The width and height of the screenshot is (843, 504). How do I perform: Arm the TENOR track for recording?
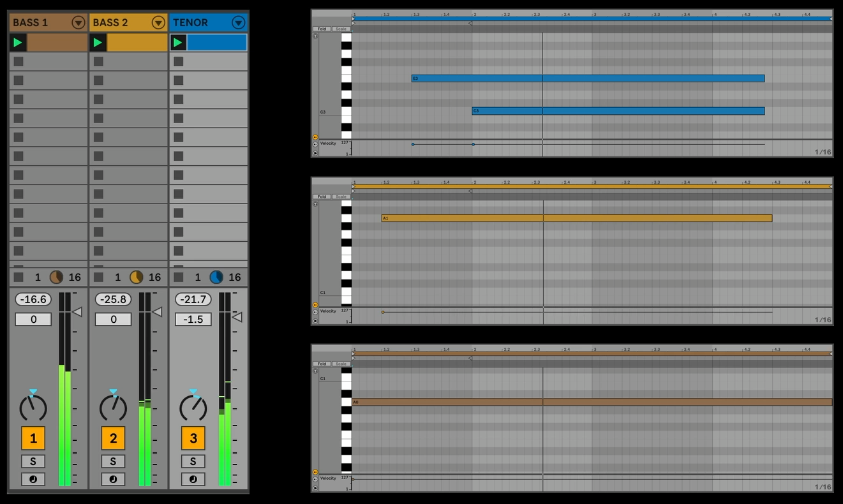[x=193, y=479]
